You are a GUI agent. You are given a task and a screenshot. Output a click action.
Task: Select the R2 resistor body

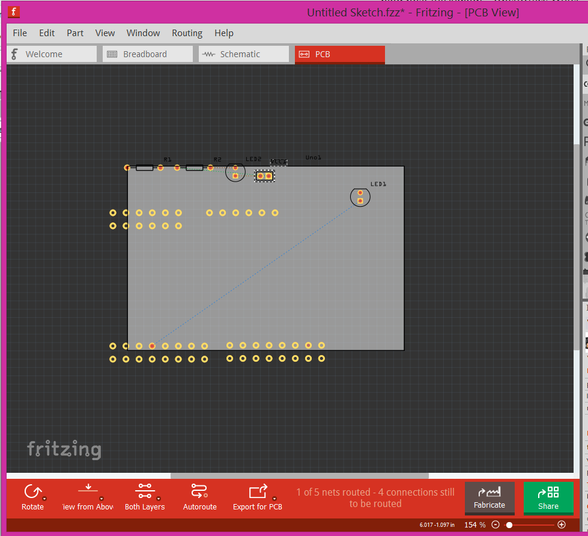coord(194,168)
